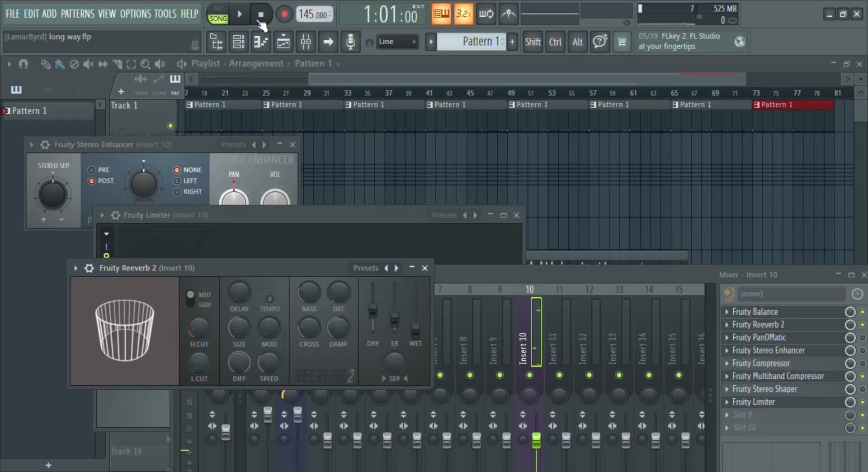868x472 pixels.
Task: Select the playlist pencil draw tool
Action: point(45,64)
